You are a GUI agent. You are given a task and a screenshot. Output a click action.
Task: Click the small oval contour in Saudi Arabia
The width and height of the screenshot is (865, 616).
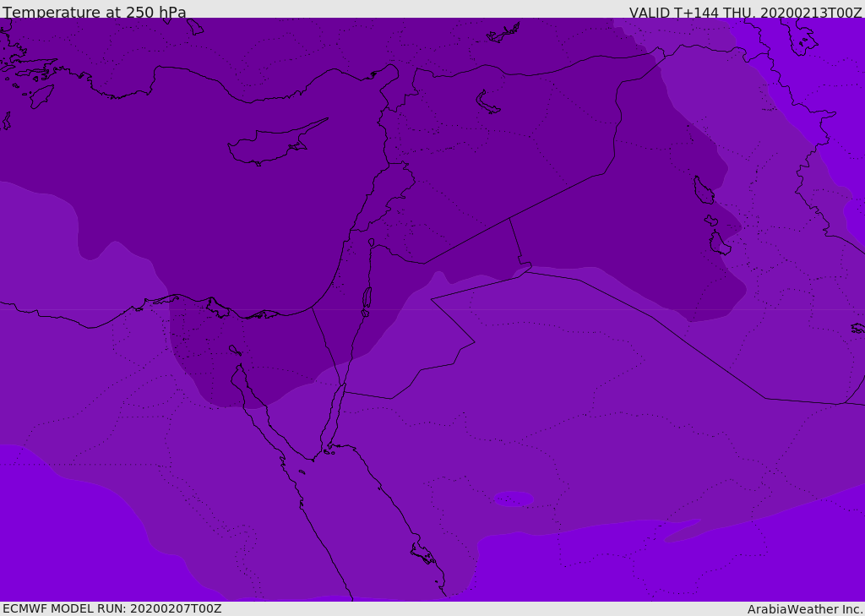[x=514, y=499]
